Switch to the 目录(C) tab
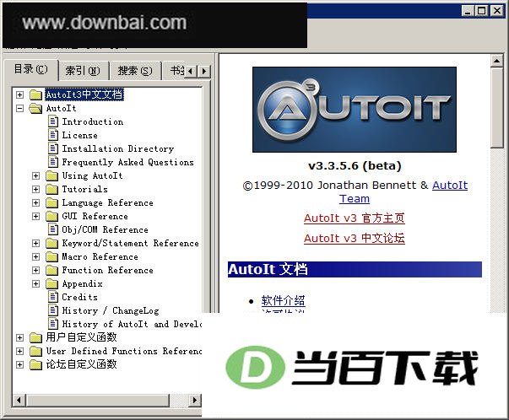509x420 pixels. point(31,69)
